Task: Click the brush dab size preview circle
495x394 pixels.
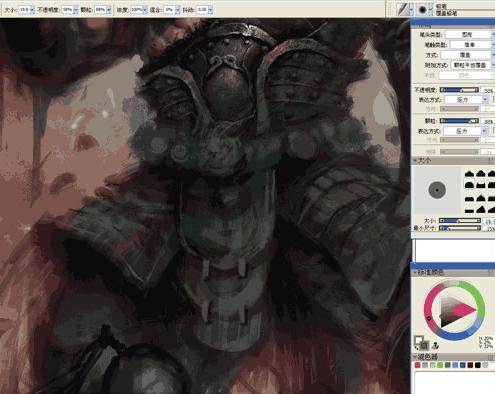Action: (x=437, y=190)
